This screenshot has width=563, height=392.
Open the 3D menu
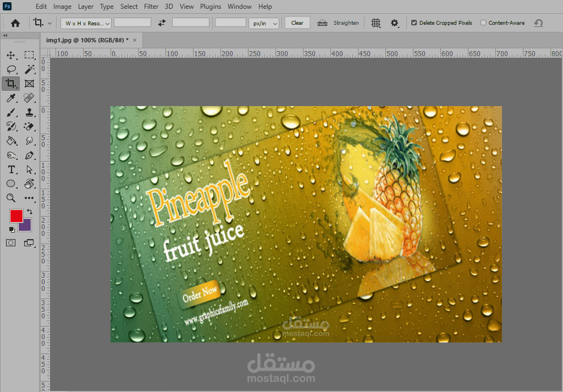[169, 7]
